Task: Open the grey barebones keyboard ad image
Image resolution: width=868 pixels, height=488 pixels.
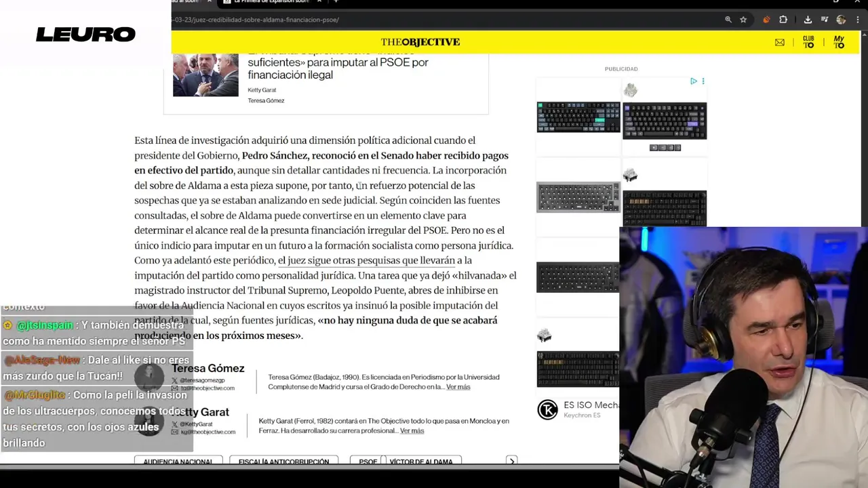Action: [x=578, y=197]
